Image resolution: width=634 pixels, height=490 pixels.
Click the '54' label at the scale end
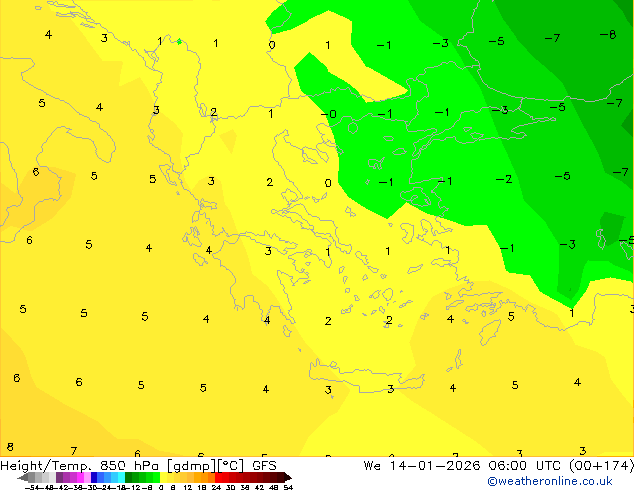(x=288, y=487)
